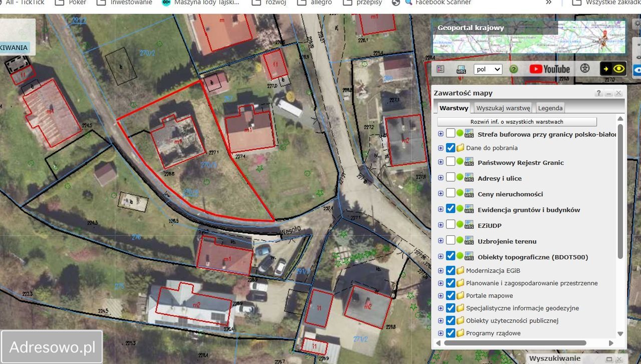Click the WMS icon beside Adresy i ulice

pyautogui.click(x=469, y=177)
